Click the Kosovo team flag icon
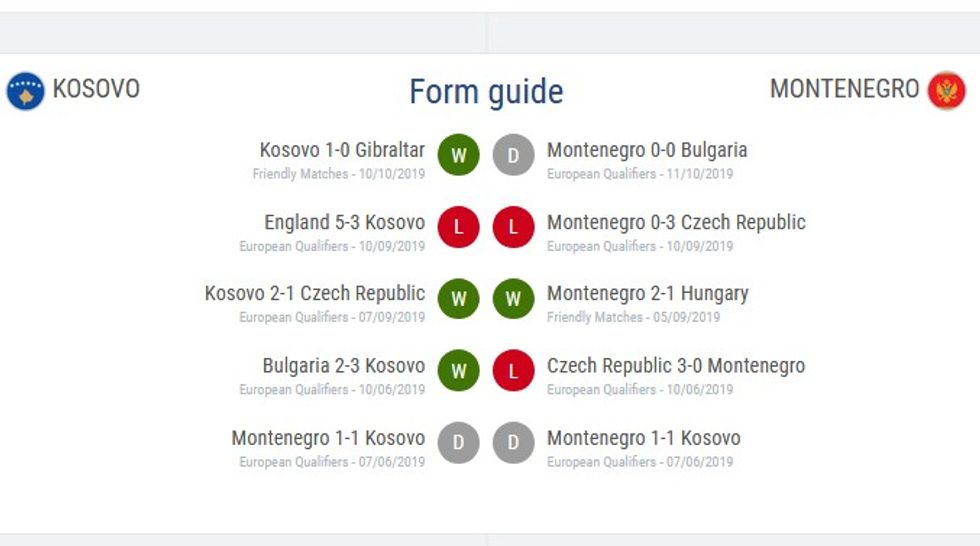This screenshot has height=546, width=980. coord(25,91)
